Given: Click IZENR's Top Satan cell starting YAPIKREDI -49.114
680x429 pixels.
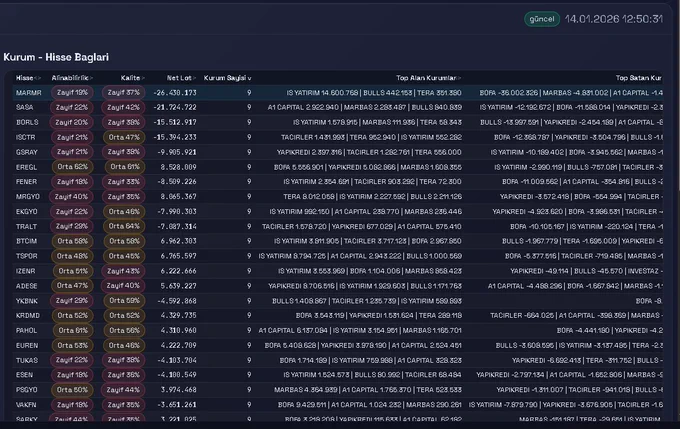Looking at the screenshot, I should coord(586,271).
